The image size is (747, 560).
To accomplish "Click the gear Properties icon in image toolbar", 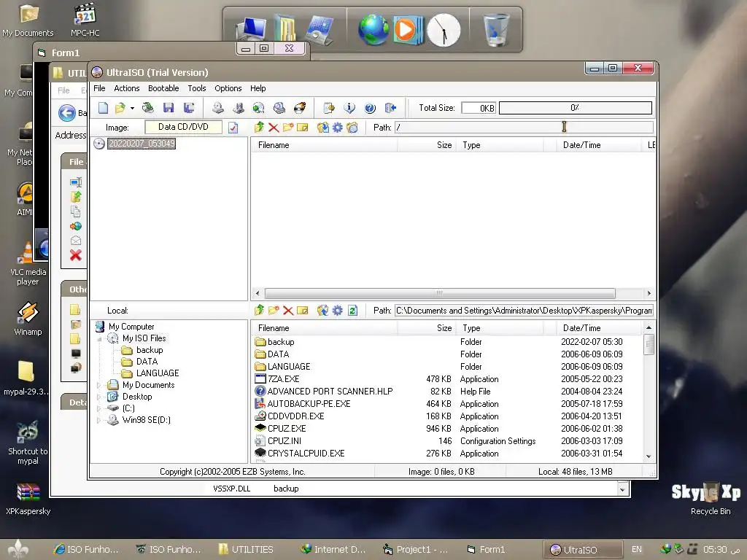I will pos(337,127).
